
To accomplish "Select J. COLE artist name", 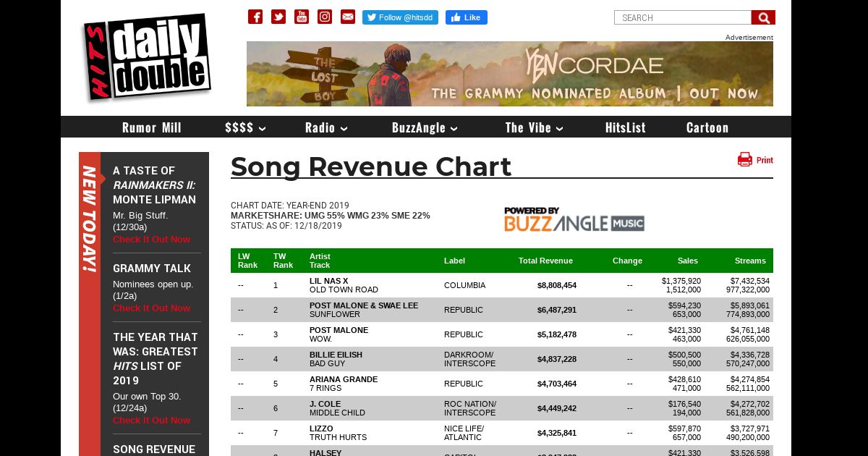I will click(325, 404).
